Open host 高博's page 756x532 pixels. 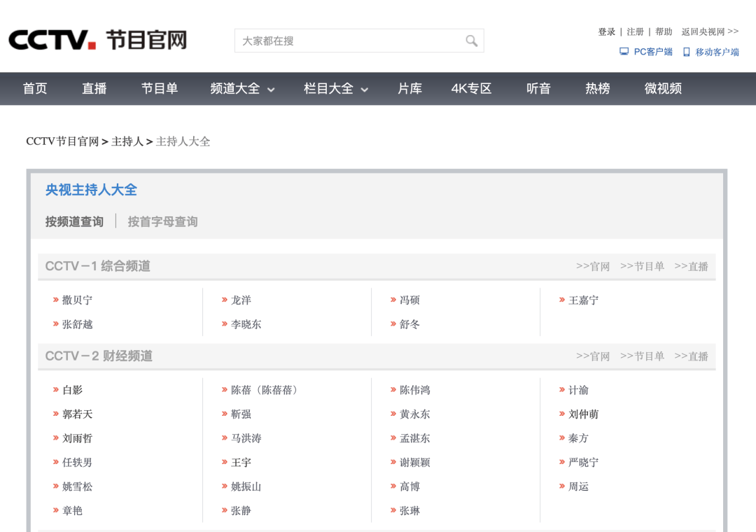click(409, 486)
